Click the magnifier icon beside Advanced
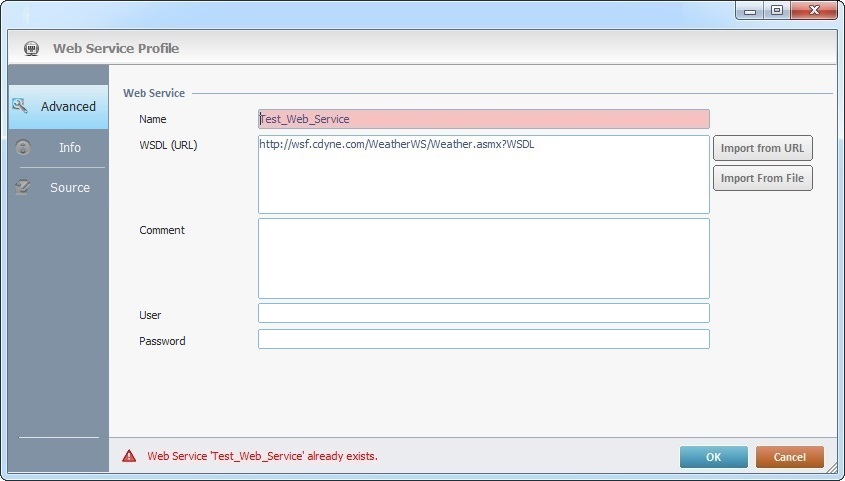The width and height of the screenshot is (845, 481). click(20, 106)
